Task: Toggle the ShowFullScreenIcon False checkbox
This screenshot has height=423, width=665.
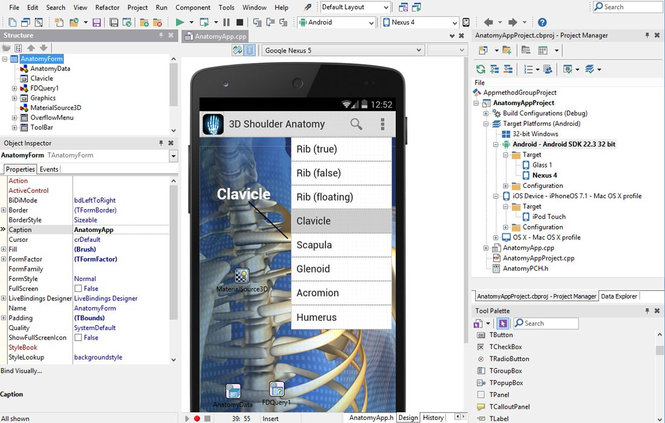Action: tap(78, 338)
